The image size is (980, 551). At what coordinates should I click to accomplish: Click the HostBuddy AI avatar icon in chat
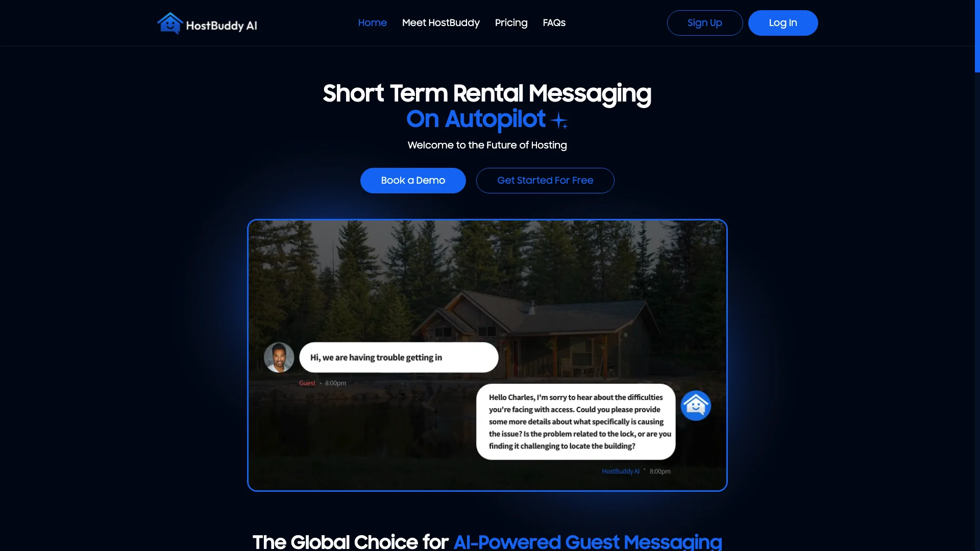[695, 405]
